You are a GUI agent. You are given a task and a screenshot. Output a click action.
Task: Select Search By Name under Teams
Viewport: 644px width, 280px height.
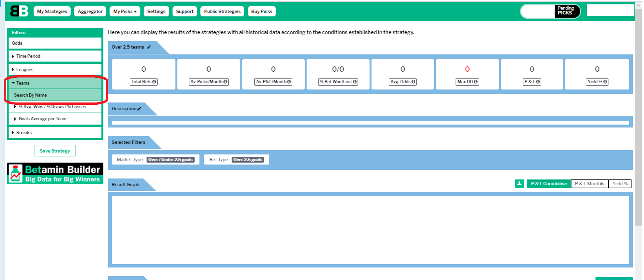coord(55,95)
